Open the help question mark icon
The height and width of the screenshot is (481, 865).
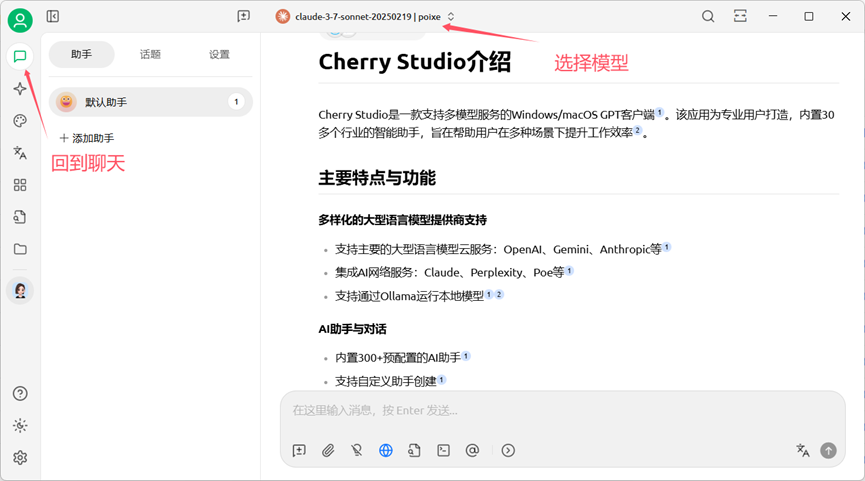point(20,393)
